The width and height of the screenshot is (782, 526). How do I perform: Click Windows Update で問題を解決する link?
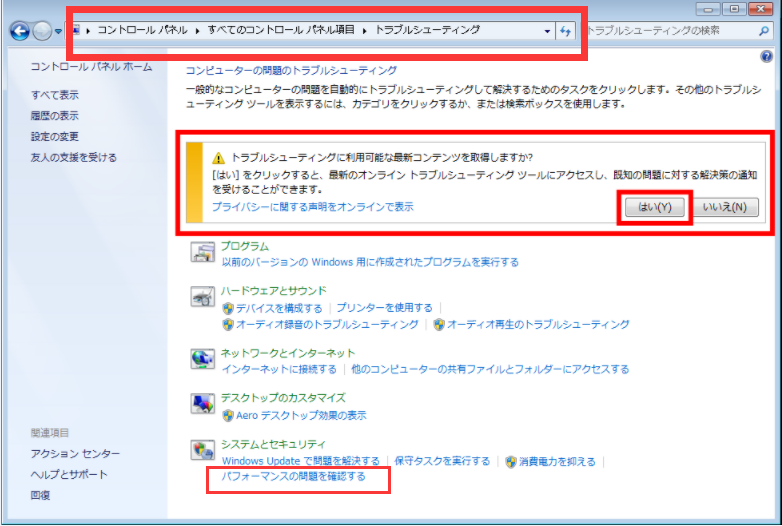pos(301,461)
